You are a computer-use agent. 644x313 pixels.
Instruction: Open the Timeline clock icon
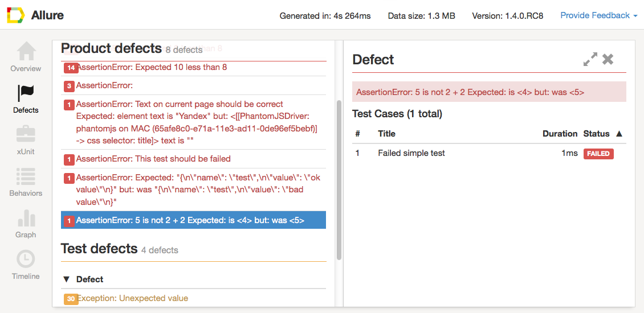coord(26,260)
